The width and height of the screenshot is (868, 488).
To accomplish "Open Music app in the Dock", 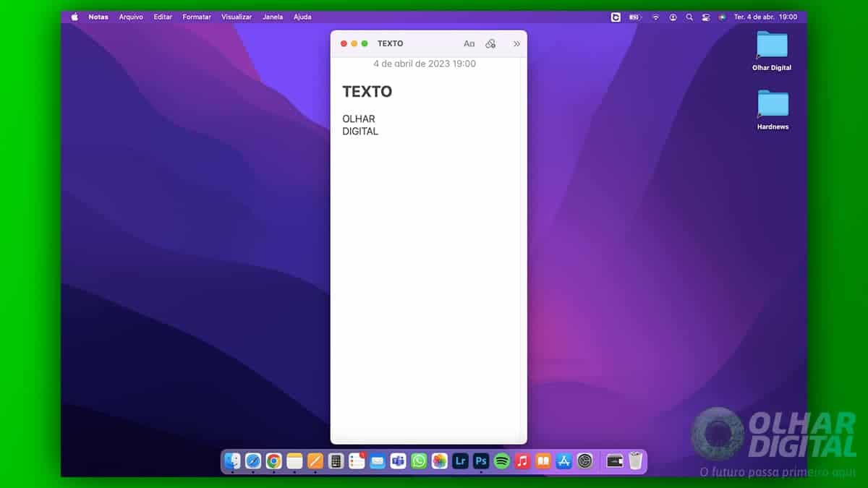I will click(522, 461).
